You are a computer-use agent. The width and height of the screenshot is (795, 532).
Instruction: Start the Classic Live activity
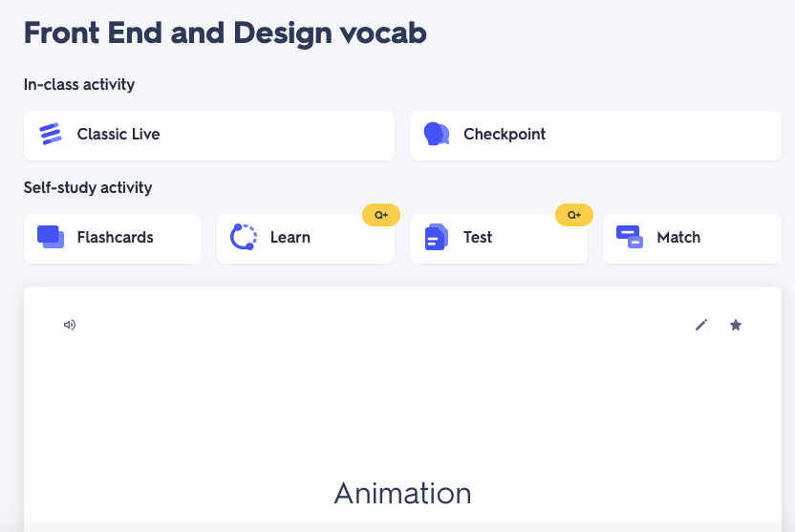(208, 135)
